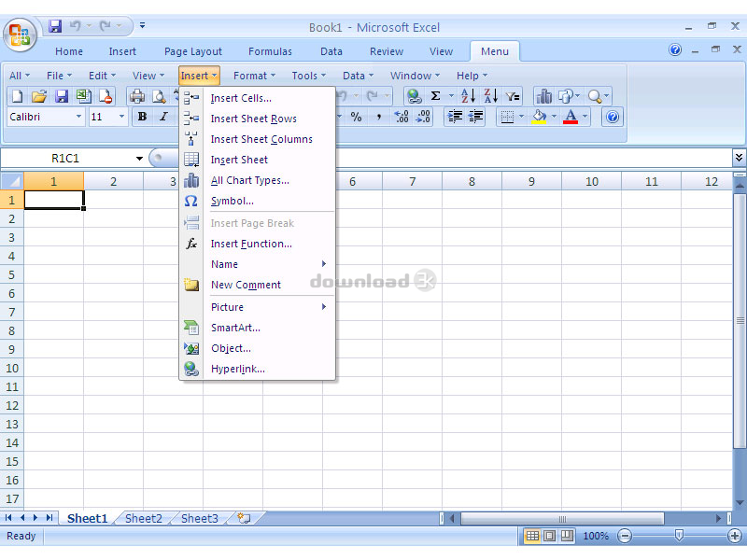Click the Filter funnel icon
747x560 pixels.
click(x=513, y=97)
